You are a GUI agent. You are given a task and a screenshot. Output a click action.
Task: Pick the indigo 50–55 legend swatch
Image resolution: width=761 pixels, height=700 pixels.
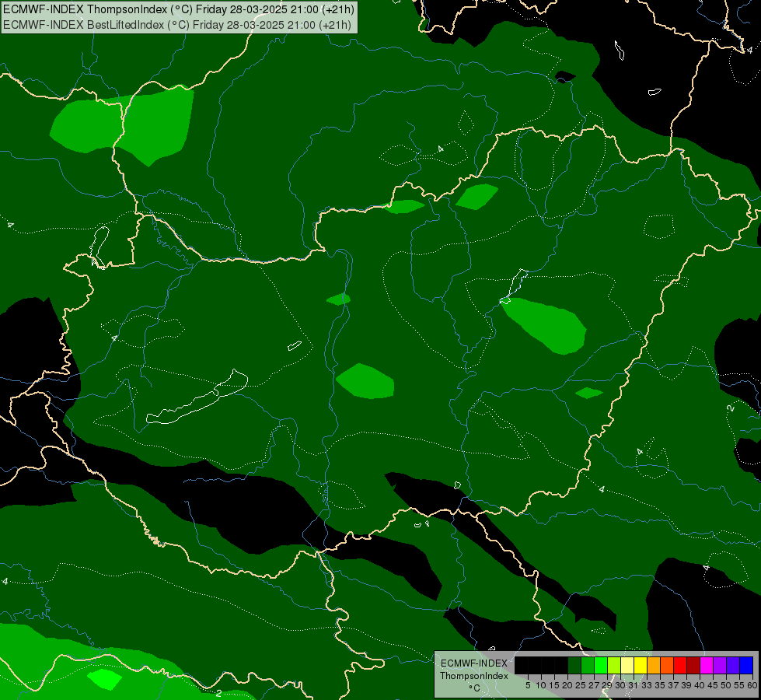coord(733,665)
